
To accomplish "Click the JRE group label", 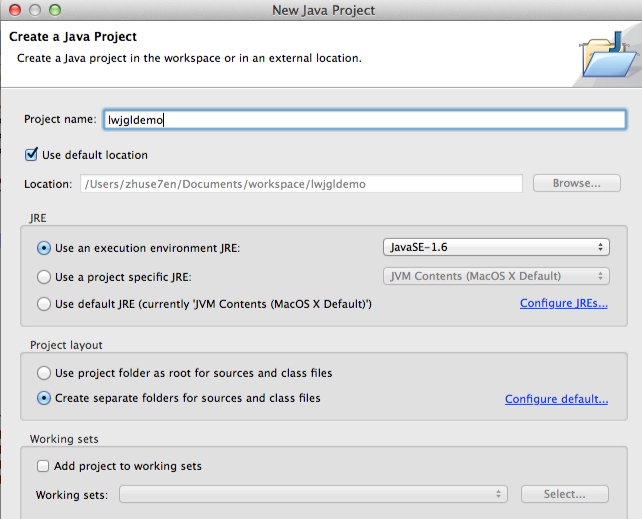I will 38,218.
